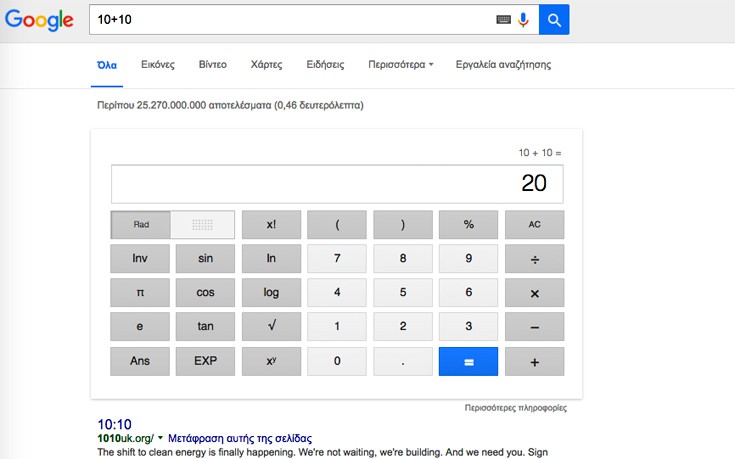This screenshot has width=735, height=459.
Task: Expand the Περισσότερα dropdown menu
Action: point(400,65)
